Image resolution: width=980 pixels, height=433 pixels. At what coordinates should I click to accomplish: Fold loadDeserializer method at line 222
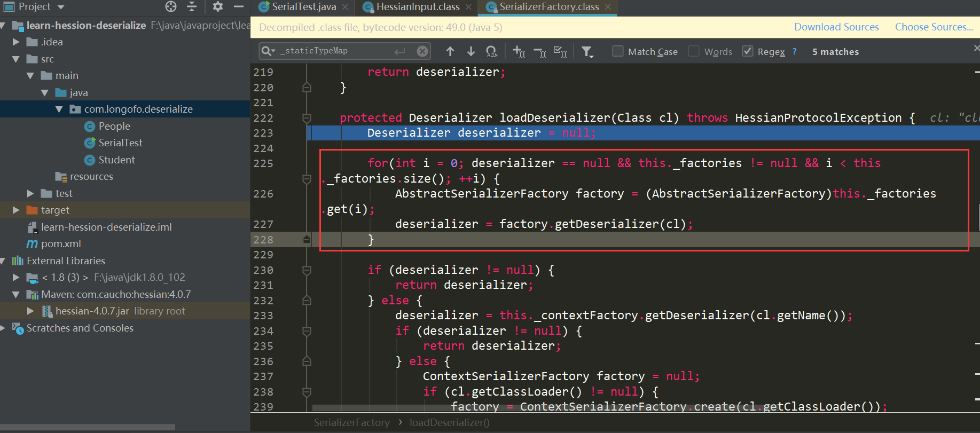pyautogui.click(x=307, y=118)
